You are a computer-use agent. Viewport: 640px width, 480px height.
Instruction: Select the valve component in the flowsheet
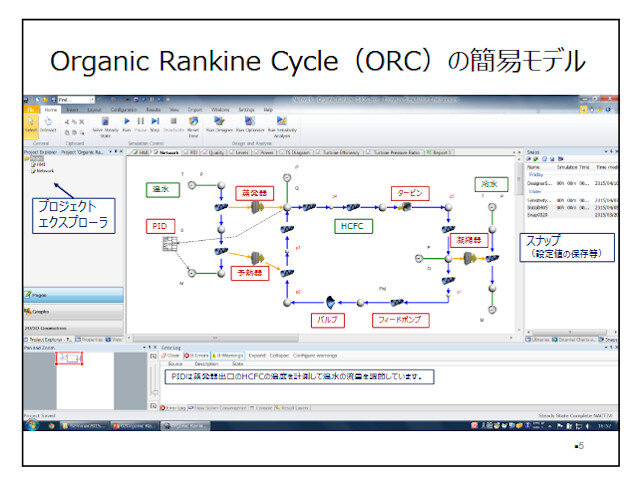point(329,300)
